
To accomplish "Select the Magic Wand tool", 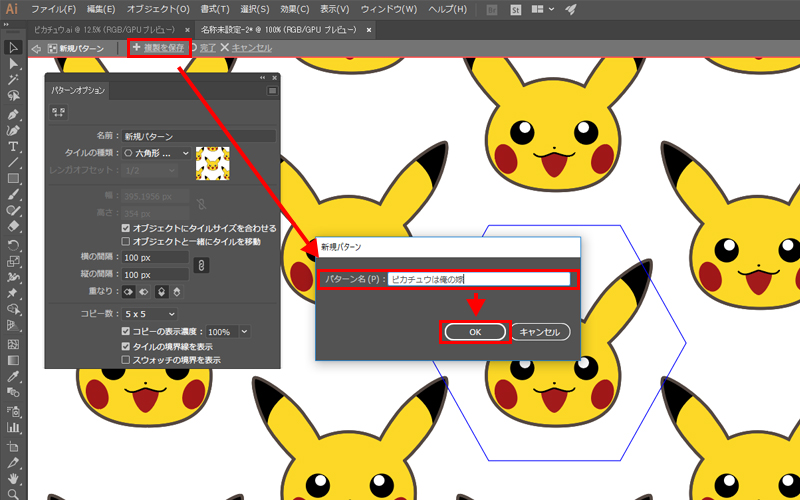I will 13,80.
